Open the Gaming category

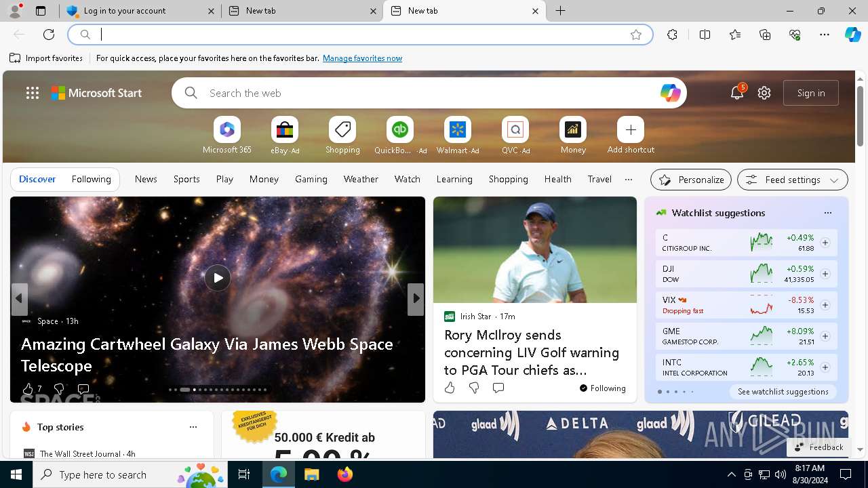click(311, 179)
